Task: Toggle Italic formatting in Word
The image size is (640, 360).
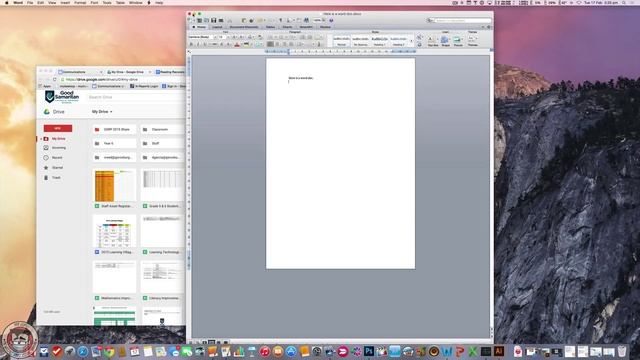Action: coord(198,44)
